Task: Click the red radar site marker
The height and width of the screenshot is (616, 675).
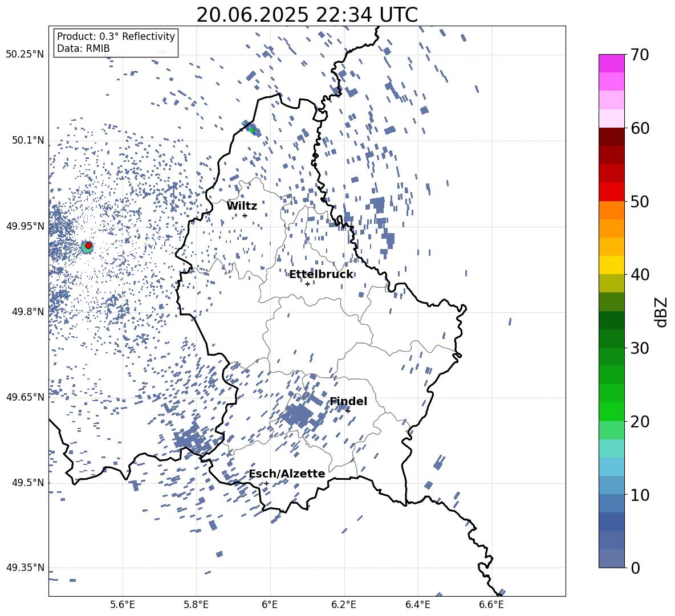Action: [x=88, y=245]
